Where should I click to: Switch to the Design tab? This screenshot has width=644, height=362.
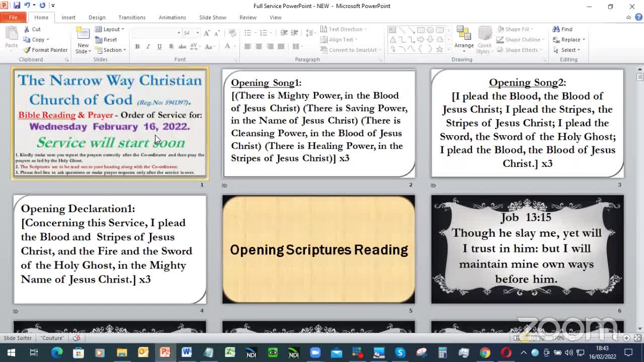pyautogui.click(x=97, y=17)
